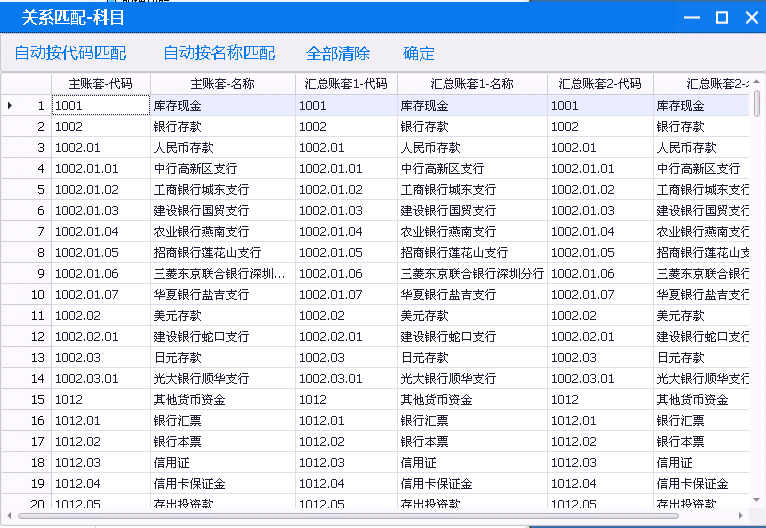Click 全部清除 to clear all matches
Viewport: 766px width, 528px height.
tap(338, 53)
